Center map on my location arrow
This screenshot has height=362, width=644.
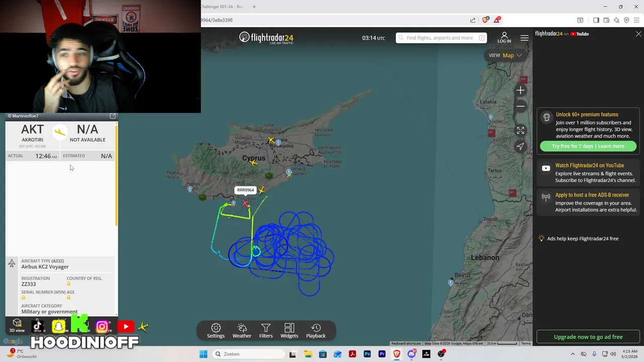521,146
